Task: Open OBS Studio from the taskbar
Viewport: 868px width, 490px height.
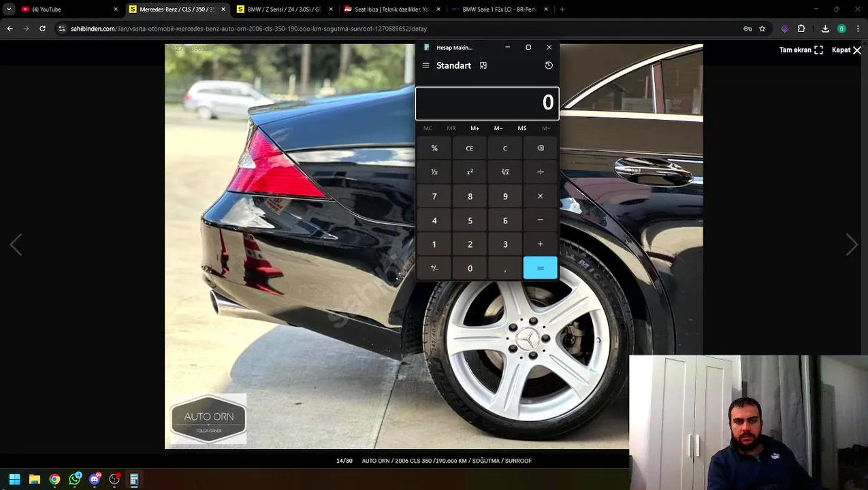Action: tap(114, 479)
